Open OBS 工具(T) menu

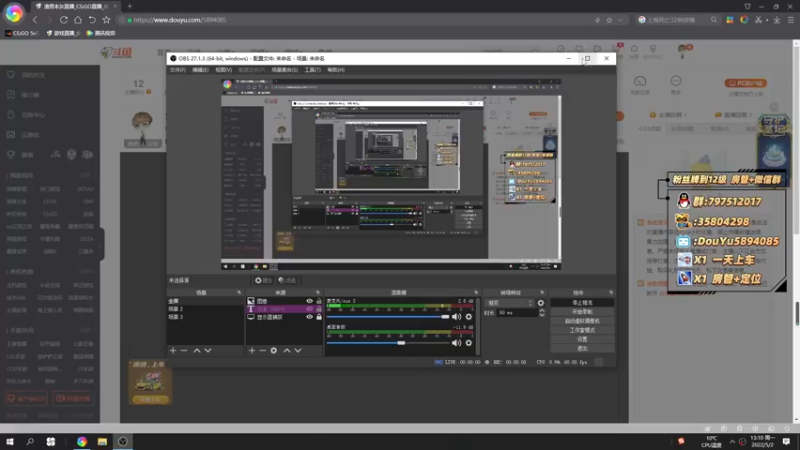click(312, 70)
